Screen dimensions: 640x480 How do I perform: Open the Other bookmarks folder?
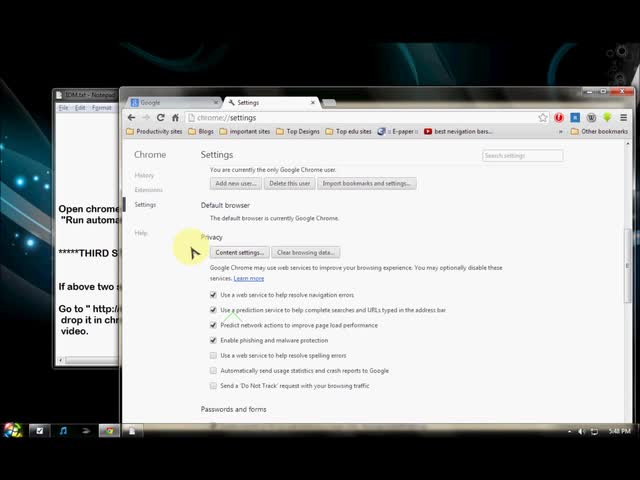599,131
